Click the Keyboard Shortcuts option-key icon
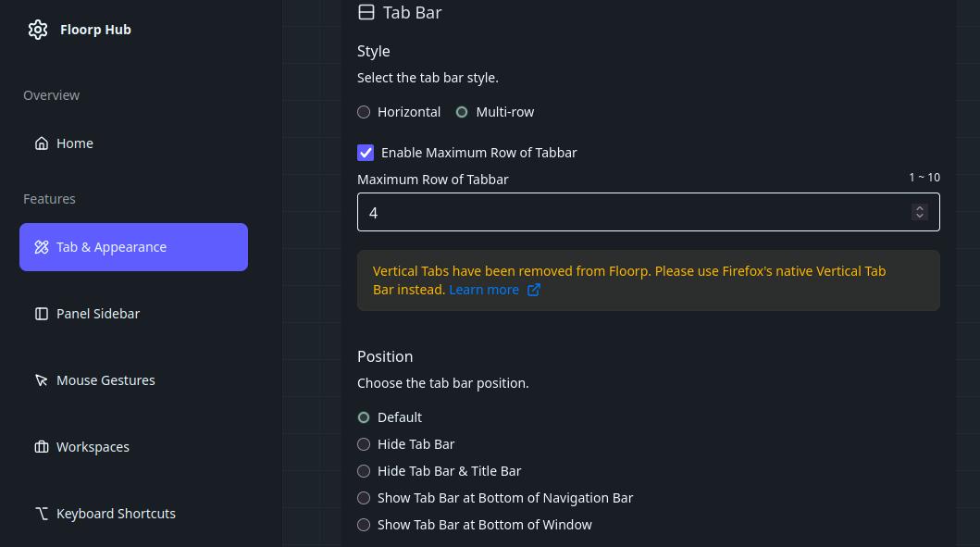 [x=42, y=514]
